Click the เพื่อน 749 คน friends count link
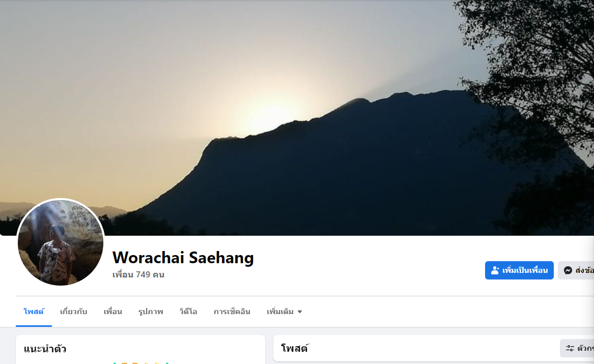 (138, 274)
